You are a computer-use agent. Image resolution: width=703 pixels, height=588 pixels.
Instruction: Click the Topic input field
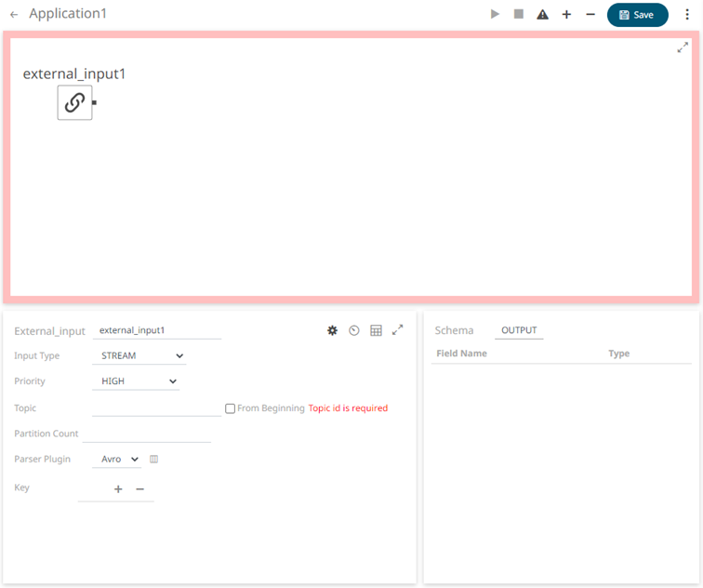point(156,408)
